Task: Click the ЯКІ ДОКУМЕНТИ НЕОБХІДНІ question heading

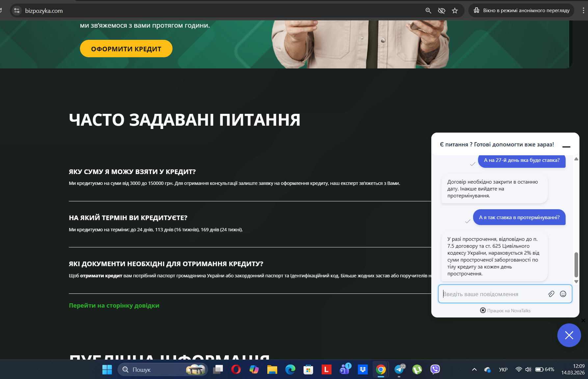Action: pos(166,264)
